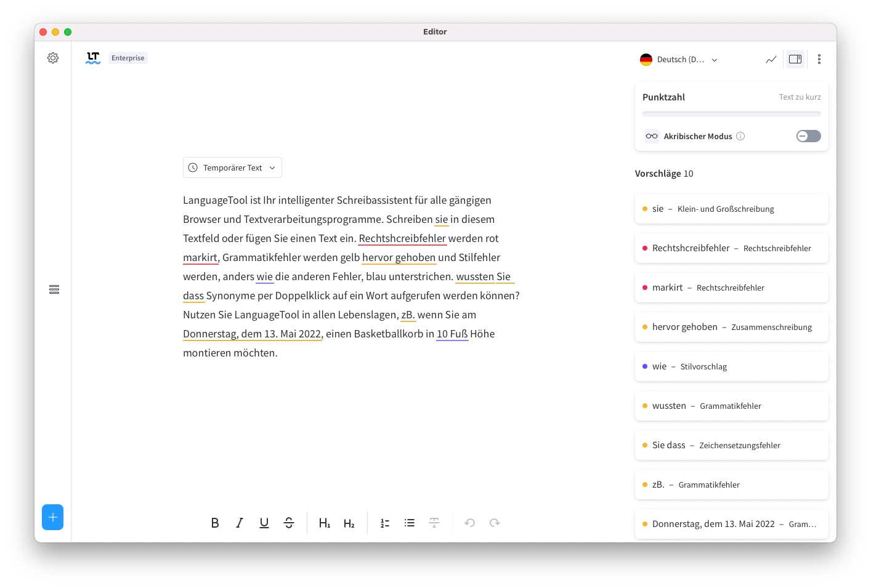Click the Punktzahl score progress bar

coord(732,114)
